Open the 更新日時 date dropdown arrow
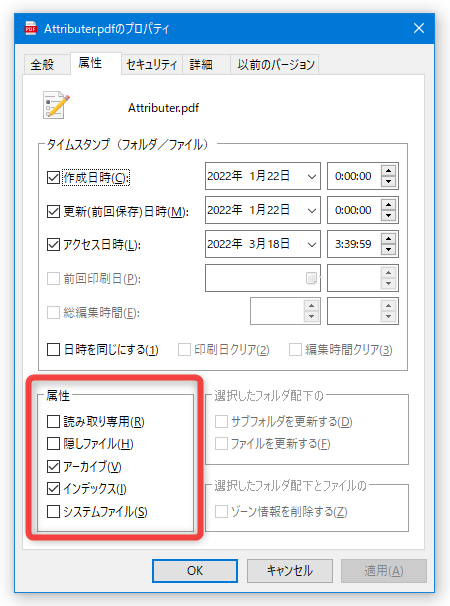The height and width of the screenshot is (606, 450). 312,211
